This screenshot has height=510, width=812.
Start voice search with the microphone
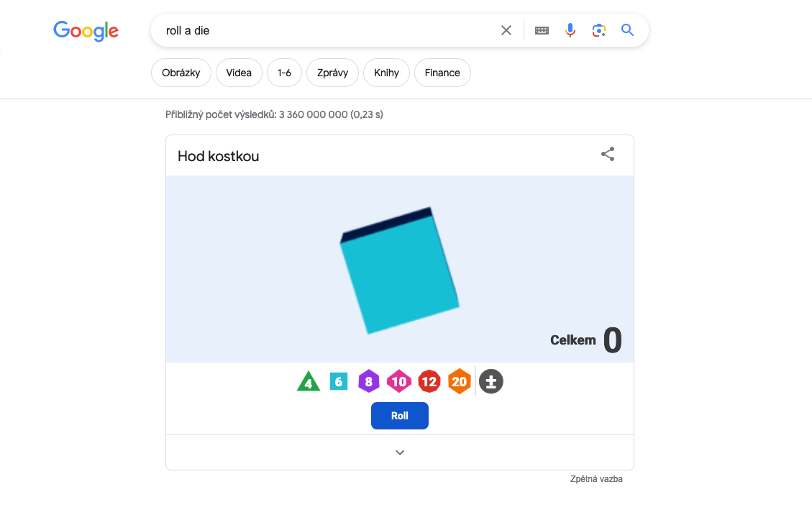tap(570, 30)
